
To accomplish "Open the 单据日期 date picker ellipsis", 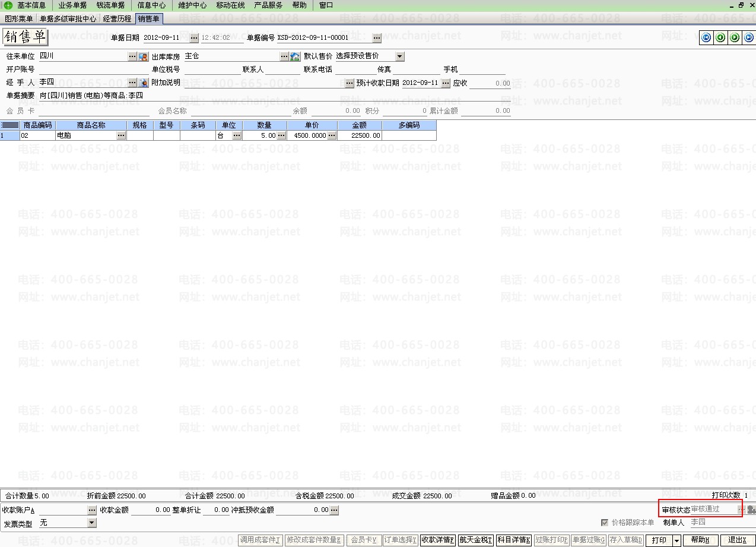I will pos(194,38).
